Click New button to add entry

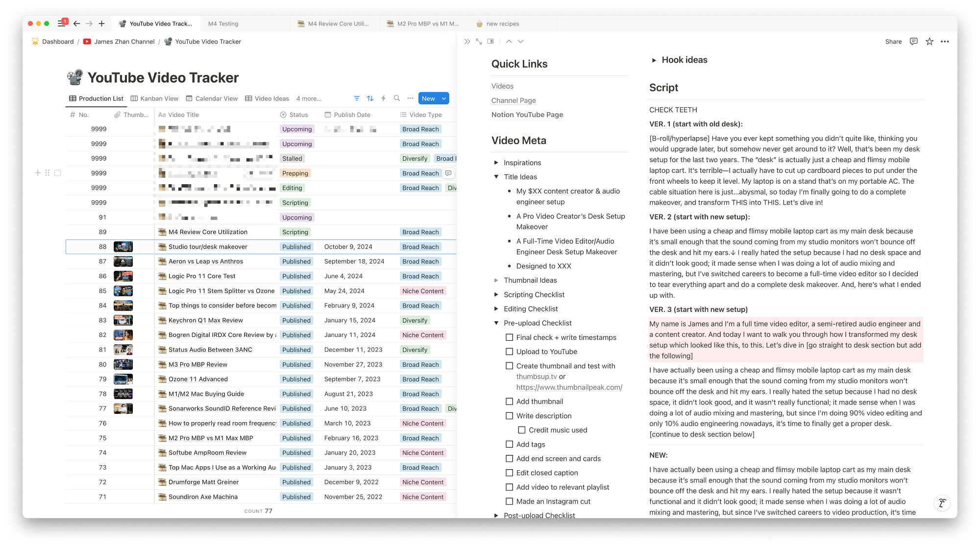tap(428, 98)
